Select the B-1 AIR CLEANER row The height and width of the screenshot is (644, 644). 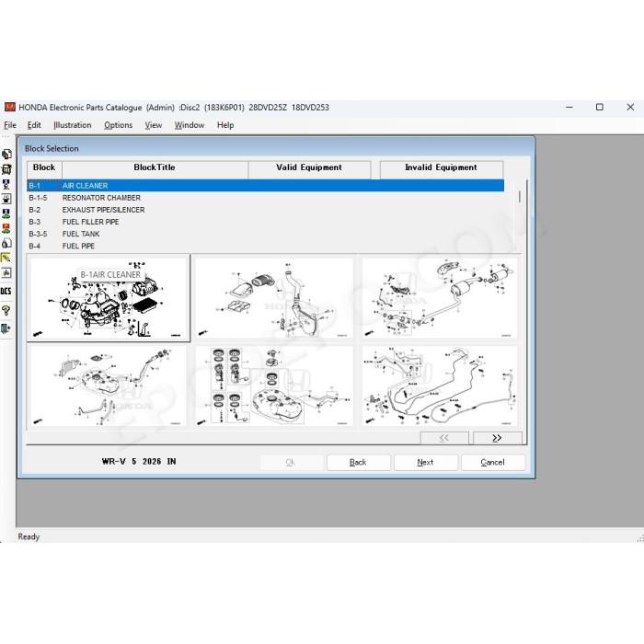[x=265, y=186]
